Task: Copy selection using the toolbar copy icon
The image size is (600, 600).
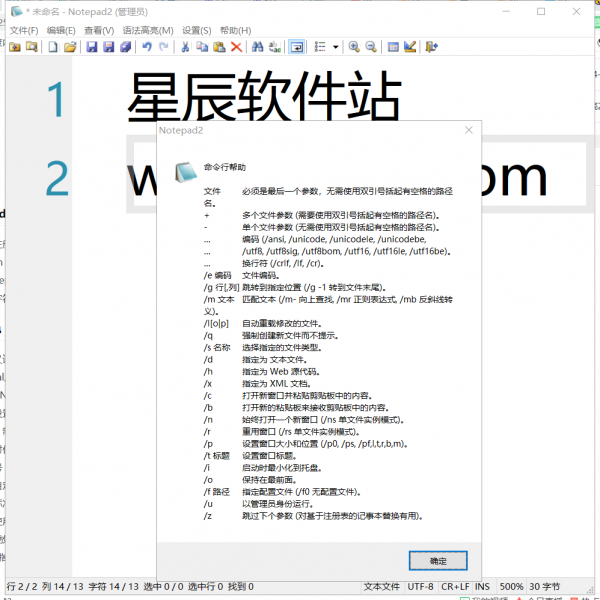Action: click(202, 47)
